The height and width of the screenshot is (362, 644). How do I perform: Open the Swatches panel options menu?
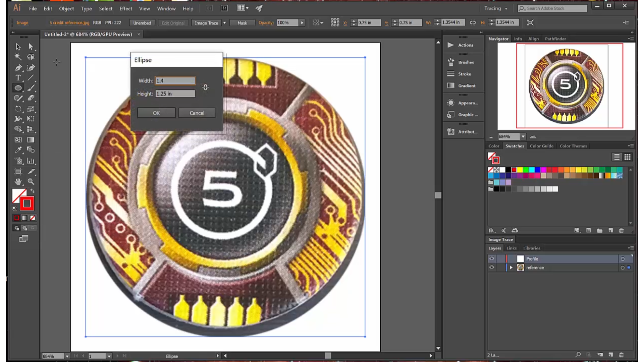click(x=631, y=146)
